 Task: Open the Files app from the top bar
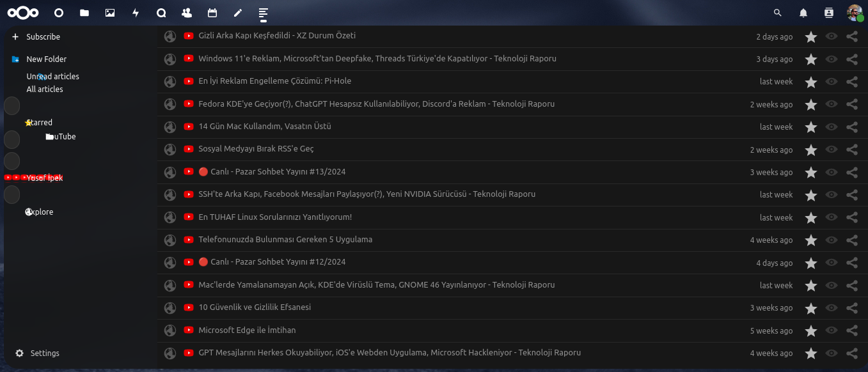pos(84,13)
